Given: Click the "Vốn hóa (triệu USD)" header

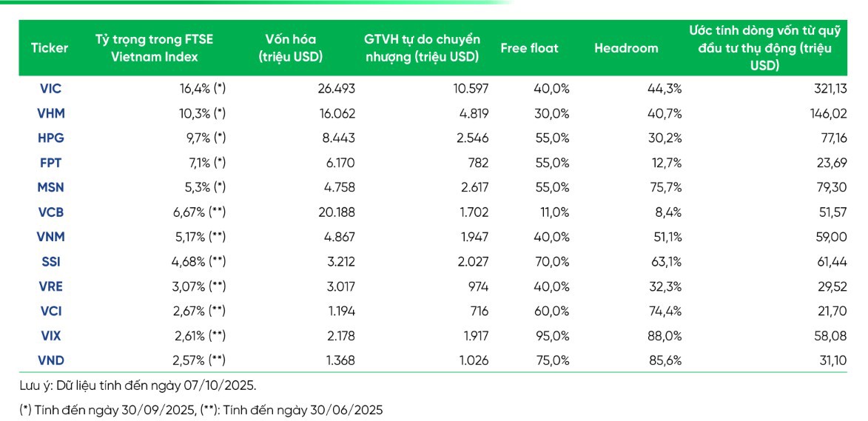Looking at the screenshot, I should pos(290,48).
